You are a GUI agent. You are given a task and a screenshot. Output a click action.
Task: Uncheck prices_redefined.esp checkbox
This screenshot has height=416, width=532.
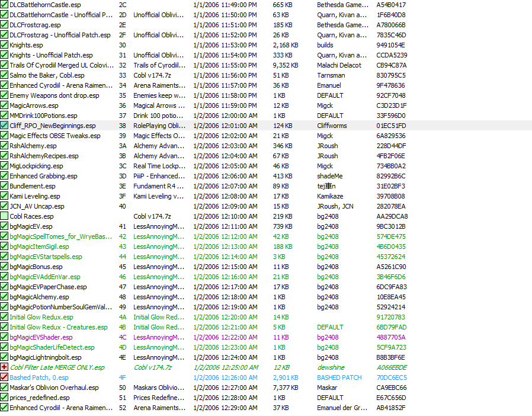(4, 398)
